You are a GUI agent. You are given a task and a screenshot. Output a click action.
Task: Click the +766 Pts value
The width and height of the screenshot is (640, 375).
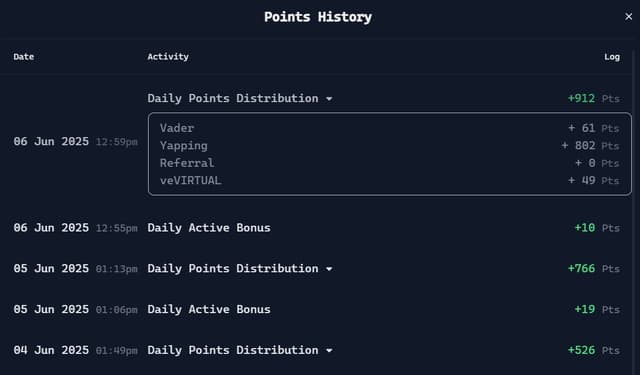593,268
